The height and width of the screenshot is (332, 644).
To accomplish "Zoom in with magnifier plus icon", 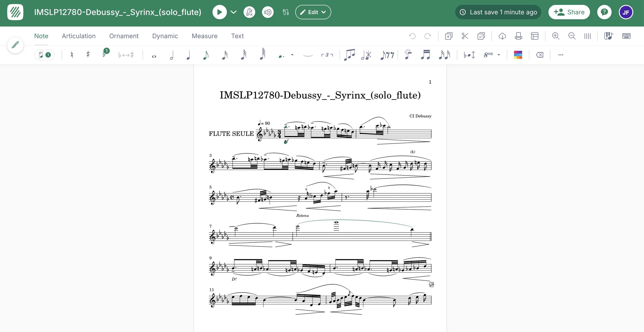I will point(556,36).
